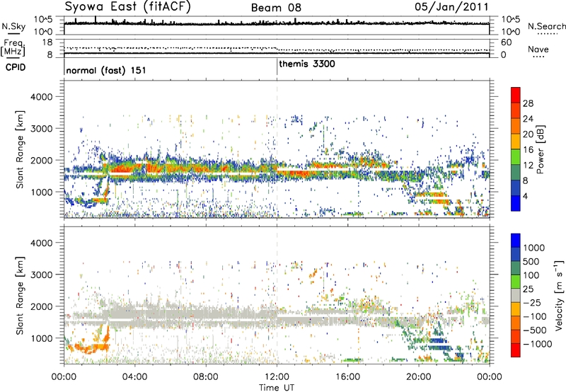Click the dashed 12:00 line in power panel

click(x=277, y=149)
